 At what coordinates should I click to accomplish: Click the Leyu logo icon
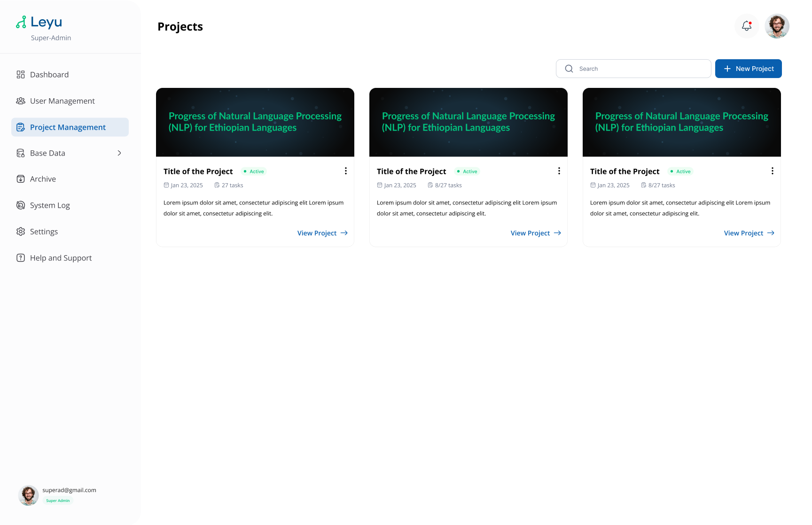point(21,22)
